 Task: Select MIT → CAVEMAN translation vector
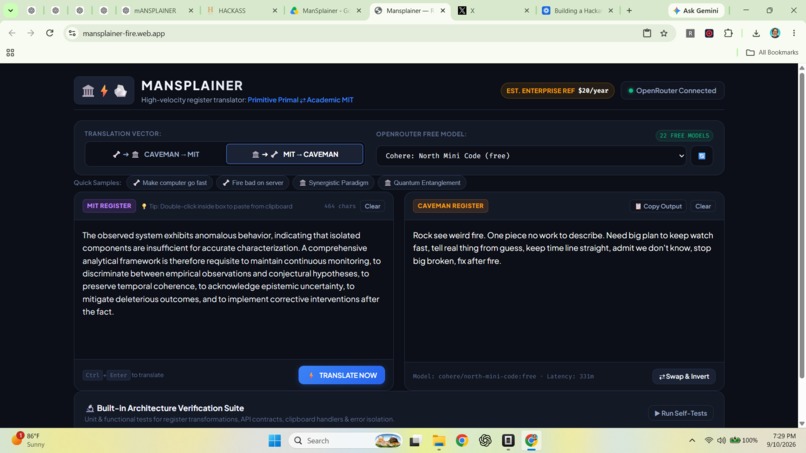[295, 154]
